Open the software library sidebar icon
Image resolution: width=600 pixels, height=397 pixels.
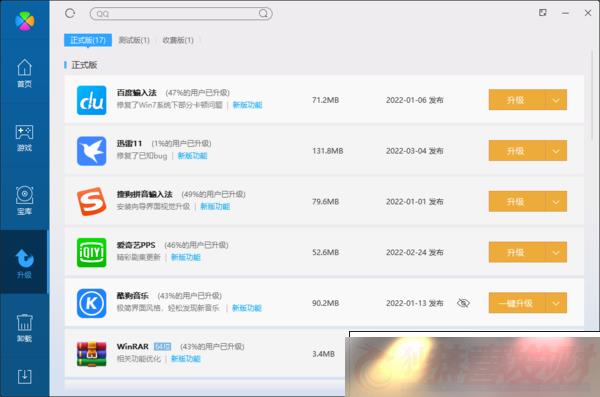click(x=24, y=201)
